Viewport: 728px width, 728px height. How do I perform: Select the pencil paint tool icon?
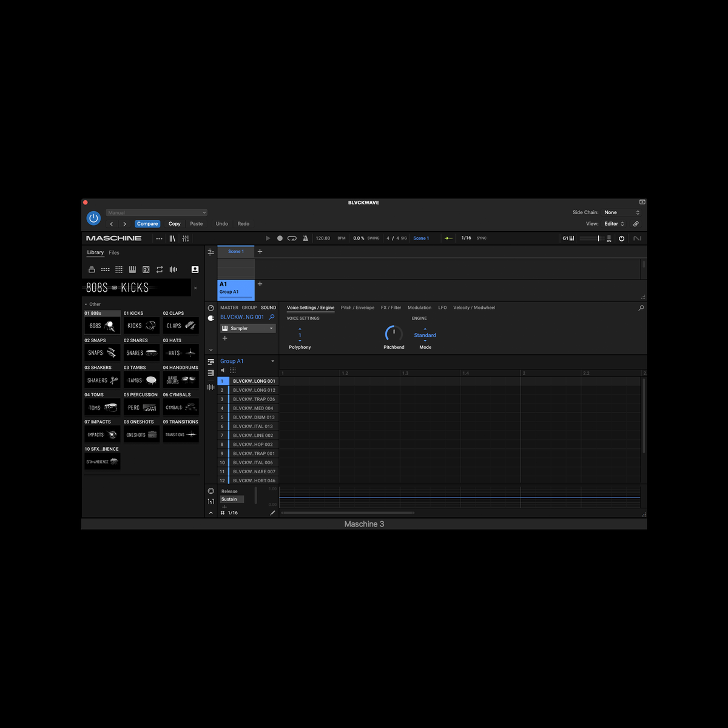click(x=272, y=513)
